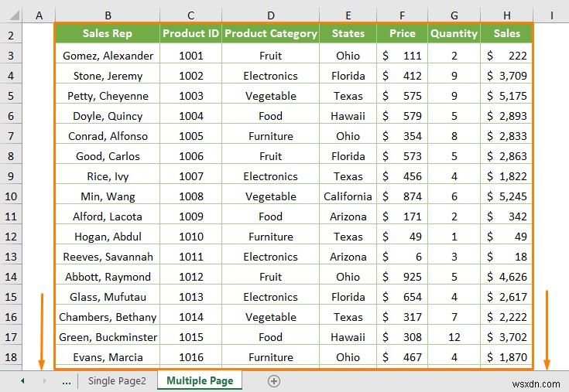Click the Sales Rep header cell
569x392 pixels.
coord(108,34)
